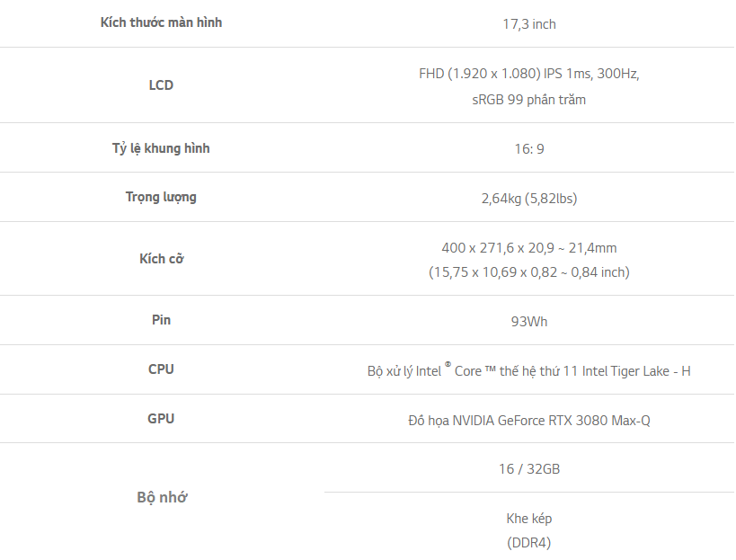Click the Pin label
This screenshot has width=736, height=560.
(x=161, y=320)
